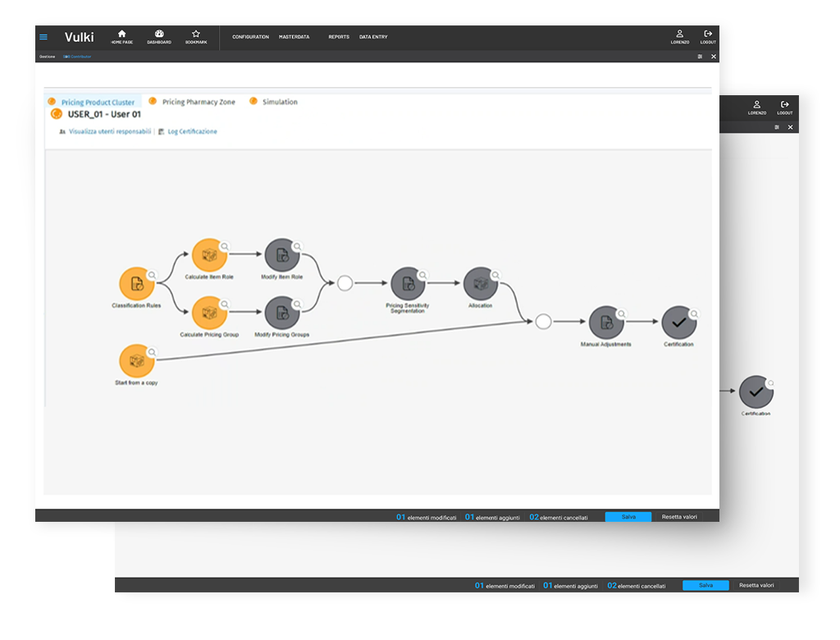This screenshot has height=640, width=840.
Task: Open the hamburger menu next to Vulki
Action: [x=43, y=37]
